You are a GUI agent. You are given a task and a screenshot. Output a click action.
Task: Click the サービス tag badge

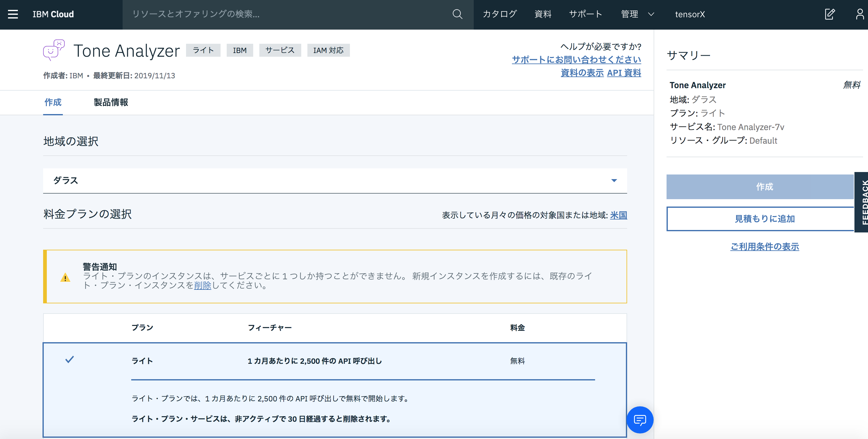click(280, 50)
